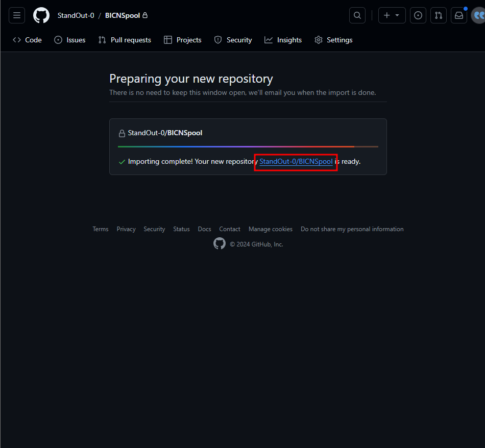485x448 pixels.
Task: Click the StandOut-0 owner breadcrumb
Action: point(76,15)
